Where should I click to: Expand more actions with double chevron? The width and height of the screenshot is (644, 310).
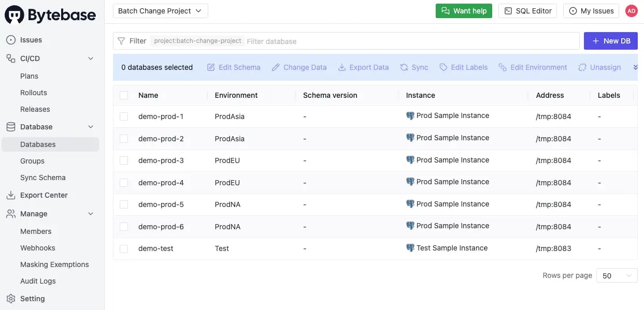tap(635, 67)
